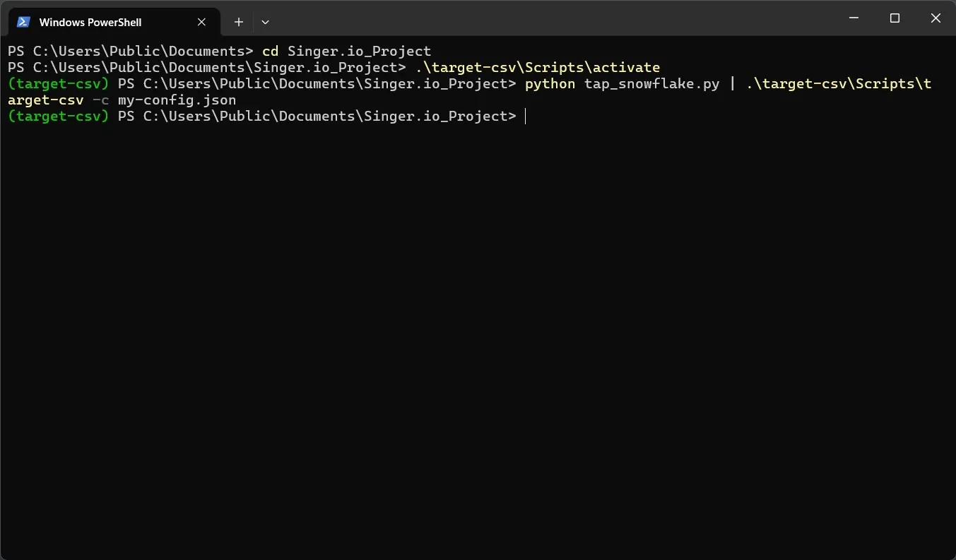Click the "python" keyword in the command
The width and height of the screenshot is (956, 560).
[550, 84]
